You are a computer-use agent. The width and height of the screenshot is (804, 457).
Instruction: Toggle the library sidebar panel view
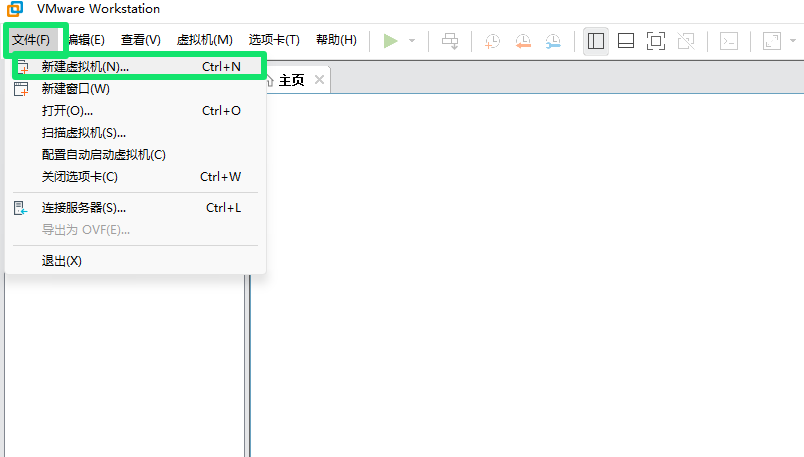tap(596, 40)
